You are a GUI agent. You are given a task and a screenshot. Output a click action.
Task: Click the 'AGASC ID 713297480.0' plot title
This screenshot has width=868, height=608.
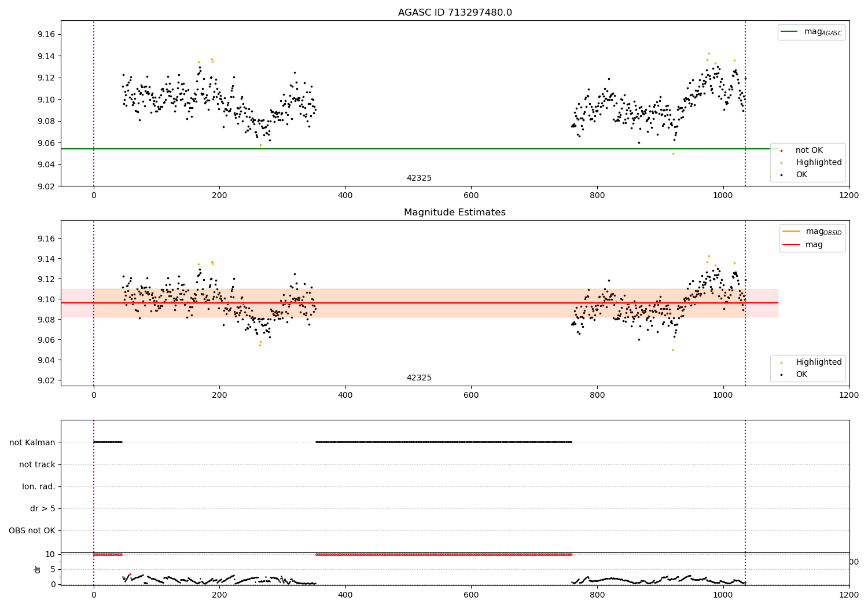coord(455,13)
